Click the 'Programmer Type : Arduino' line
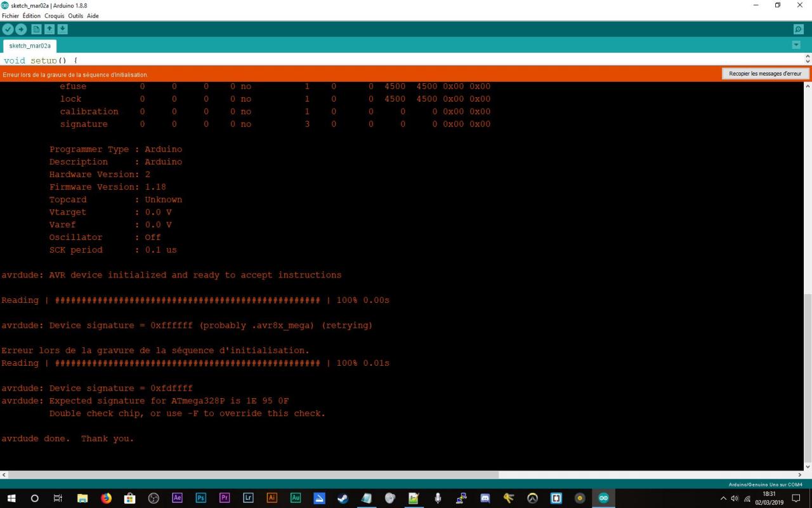 [115, 149]
